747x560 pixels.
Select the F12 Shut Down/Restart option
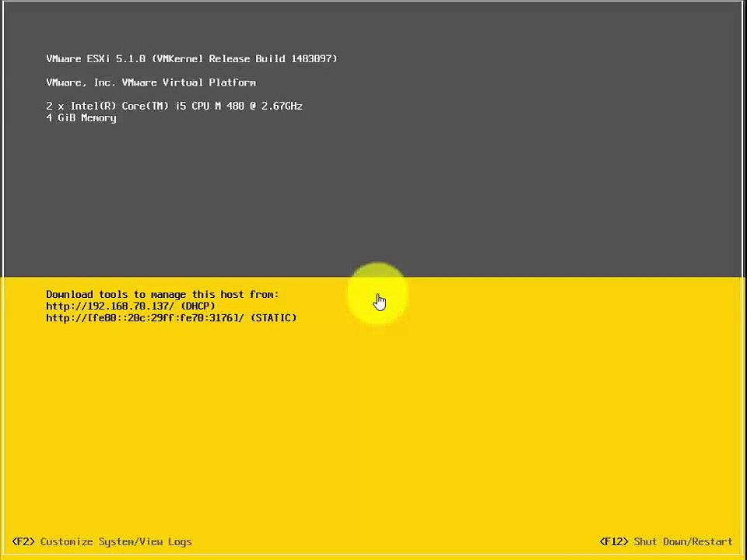666,541
